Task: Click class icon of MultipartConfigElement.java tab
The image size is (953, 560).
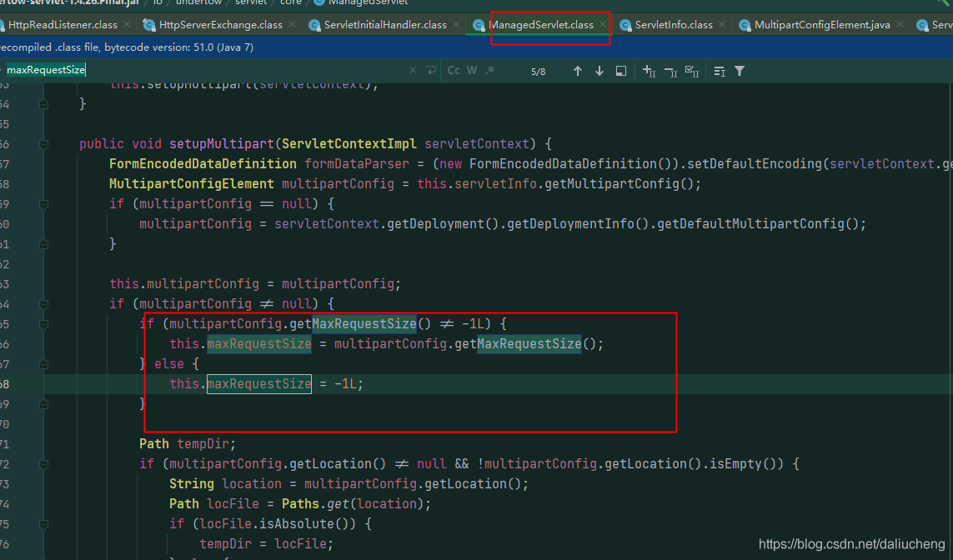Action: pyautogui.click(x=745, y=25)
